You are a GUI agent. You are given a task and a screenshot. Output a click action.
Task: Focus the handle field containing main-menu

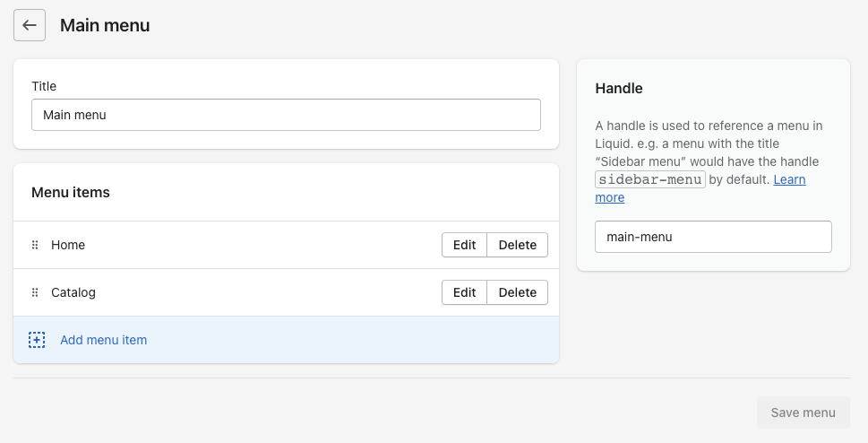click(x=713, y=237)
